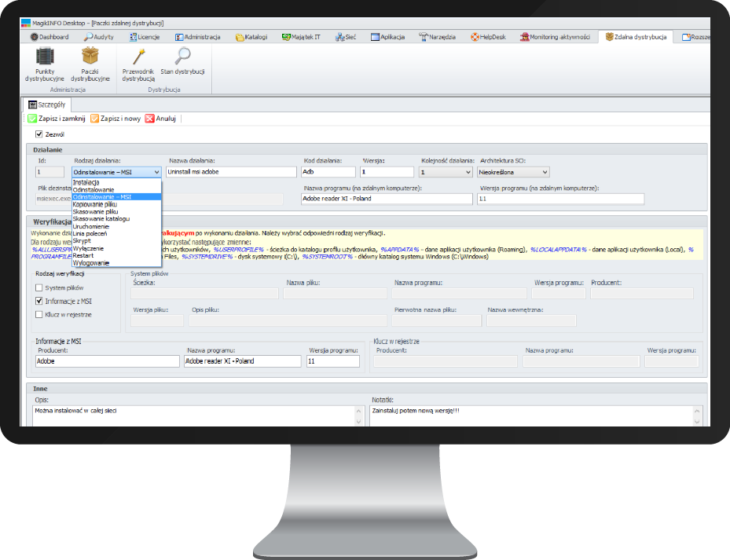Viewport: 730px width, 560px height.
Task: Select Skrypt from the list
Action: [116, 240]
